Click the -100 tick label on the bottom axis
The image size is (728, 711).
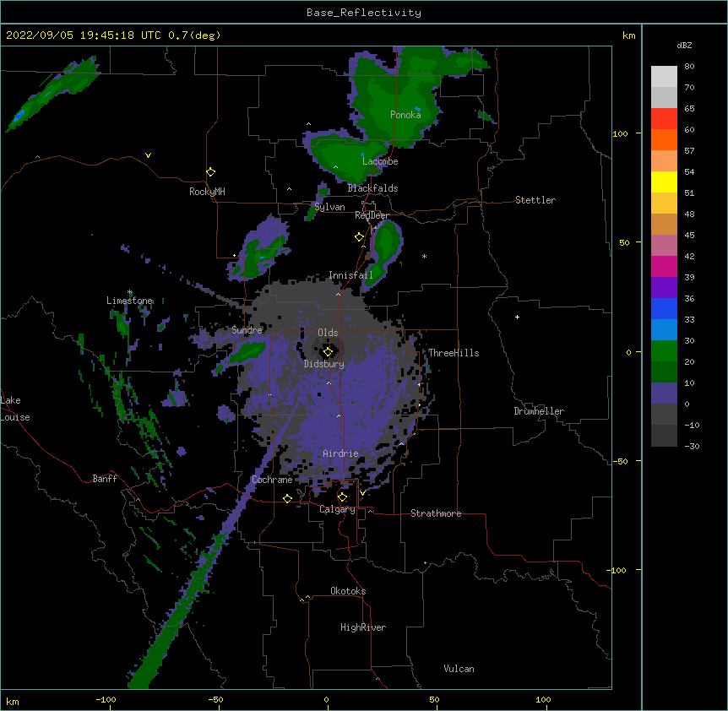click(x=106, y=699)
